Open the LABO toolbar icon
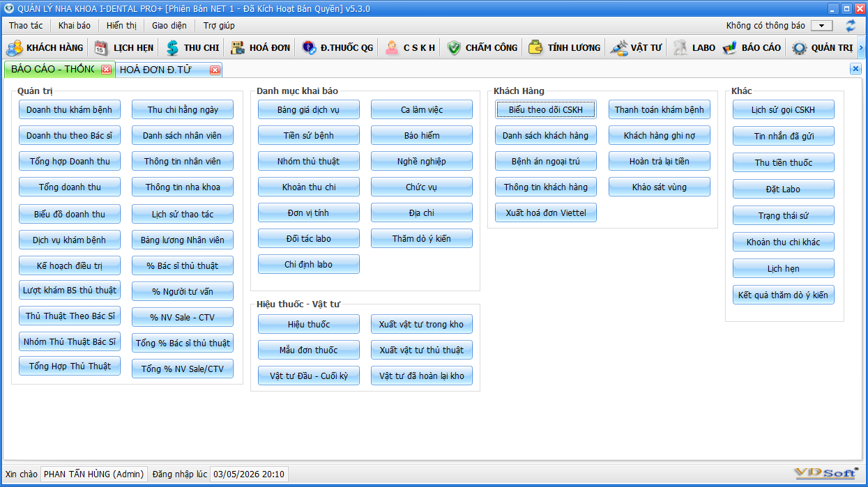The image size is (868, 487). [x=680, y=48]
